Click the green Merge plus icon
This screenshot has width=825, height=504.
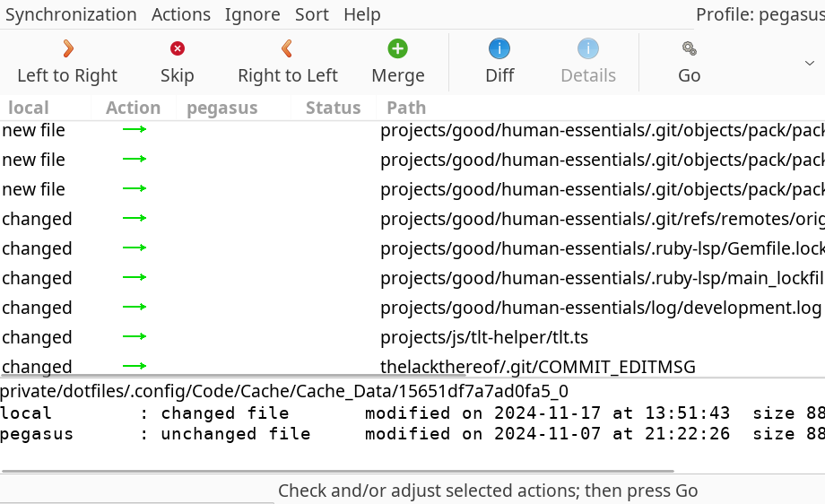click(398, 48)
